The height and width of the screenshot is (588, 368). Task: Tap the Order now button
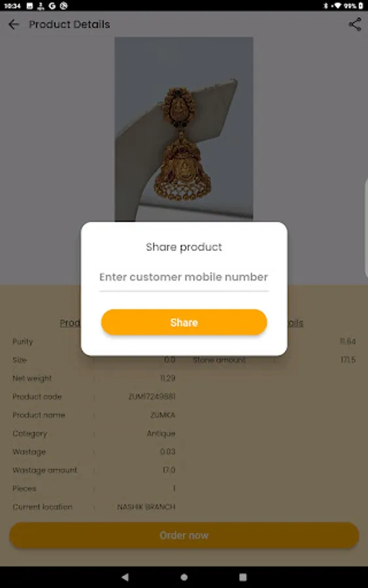[184, 535]
